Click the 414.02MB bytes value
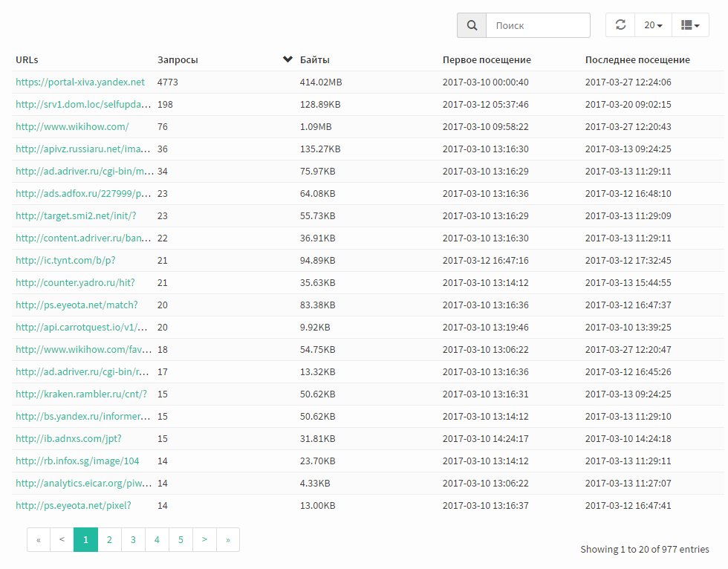The image size is (728, 569). [321, 82]
